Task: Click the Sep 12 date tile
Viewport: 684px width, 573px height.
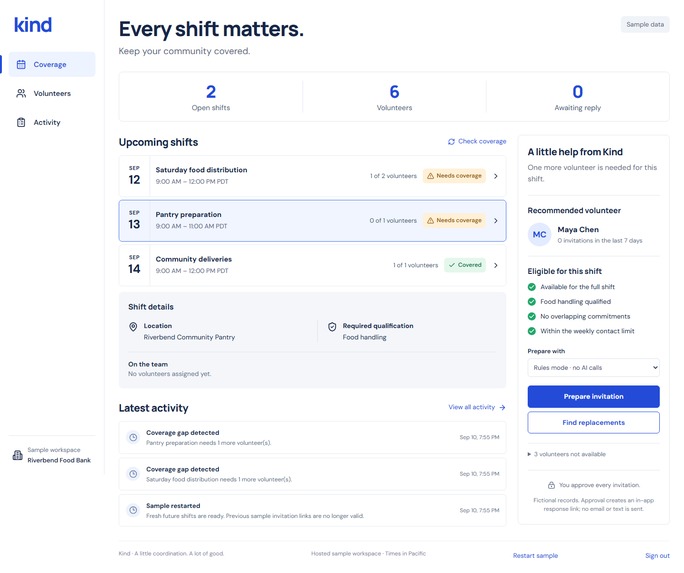Action: coord(134,176)
